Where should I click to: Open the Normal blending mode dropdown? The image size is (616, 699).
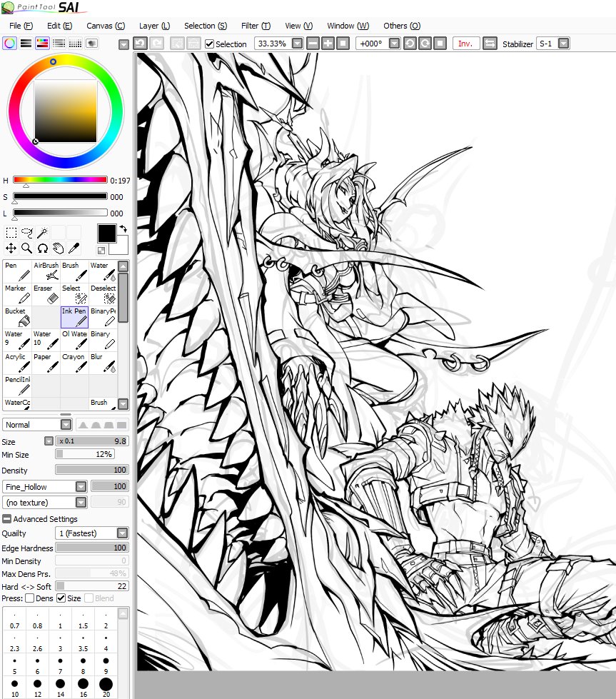point(66,424)
